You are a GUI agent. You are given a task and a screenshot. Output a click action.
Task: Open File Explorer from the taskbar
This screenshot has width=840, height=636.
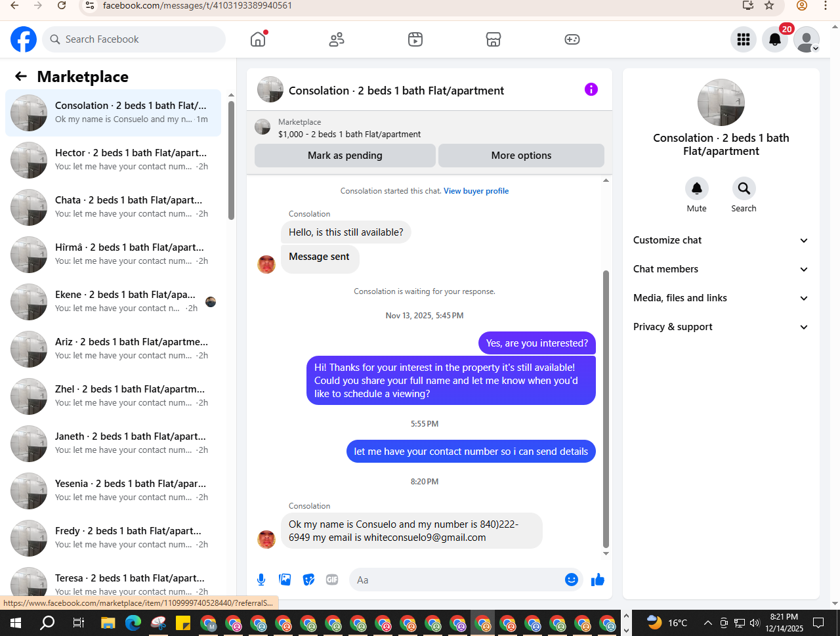pyautogui.click(x=108, y=623)
